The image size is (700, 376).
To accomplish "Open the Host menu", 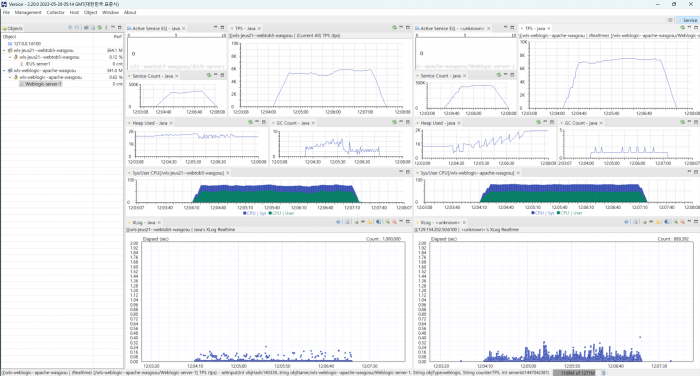I will 74,13.
